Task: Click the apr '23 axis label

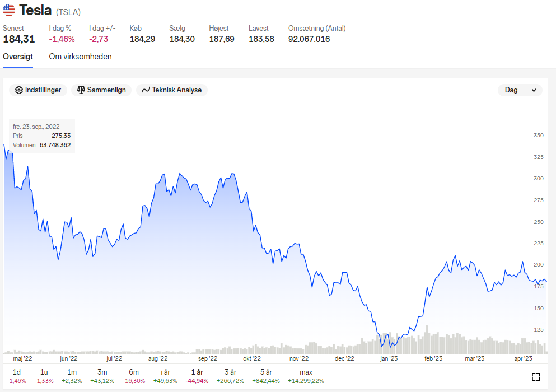Action: coord(523,358)
